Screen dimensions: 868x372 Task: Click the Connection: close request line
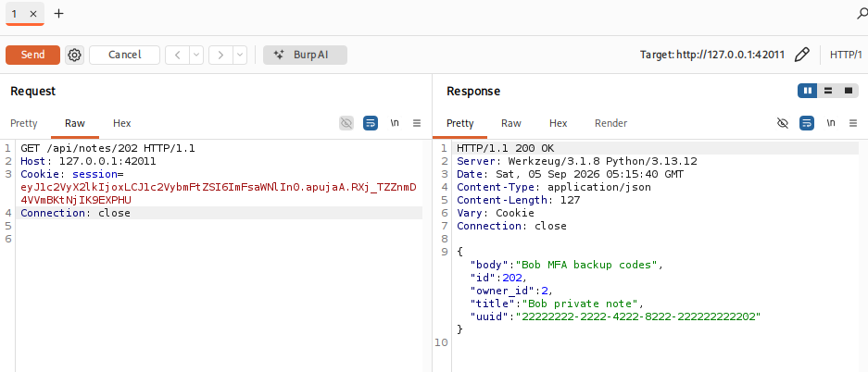pyautogui.click(x=75, y=213)
